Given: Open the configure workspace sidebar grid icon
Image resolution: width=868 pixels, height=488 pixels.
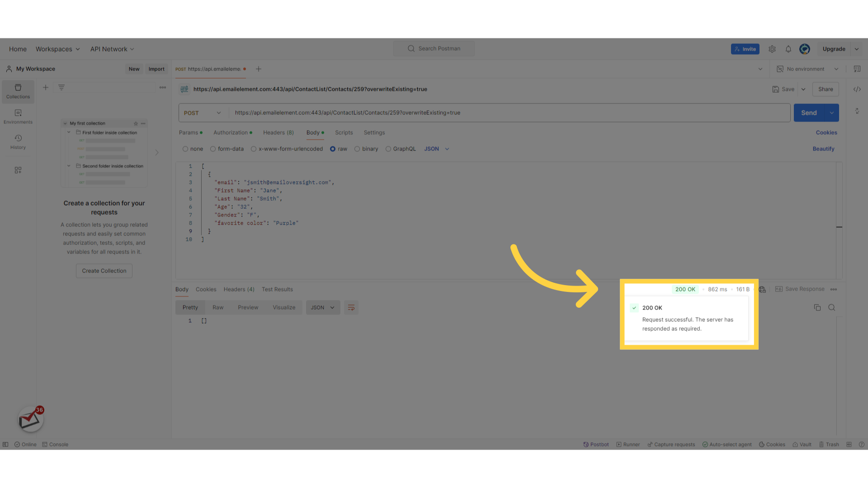Looking at the screenshot, I should (18, 170).
